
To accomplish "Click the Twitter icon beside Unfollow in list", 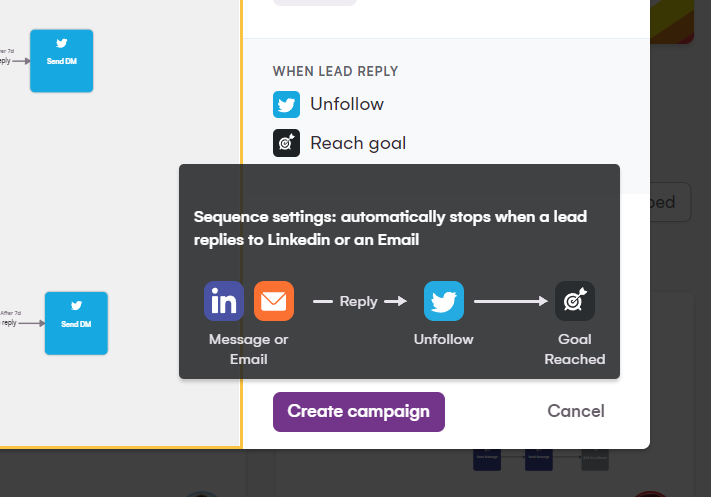I will [x=286, y=104].
